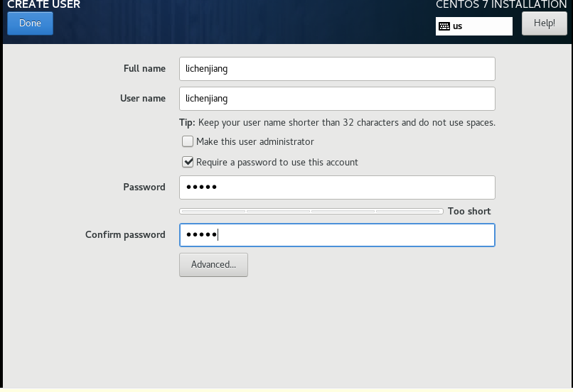Click the CREATE USER heading
573x392 pixels.
44,4
